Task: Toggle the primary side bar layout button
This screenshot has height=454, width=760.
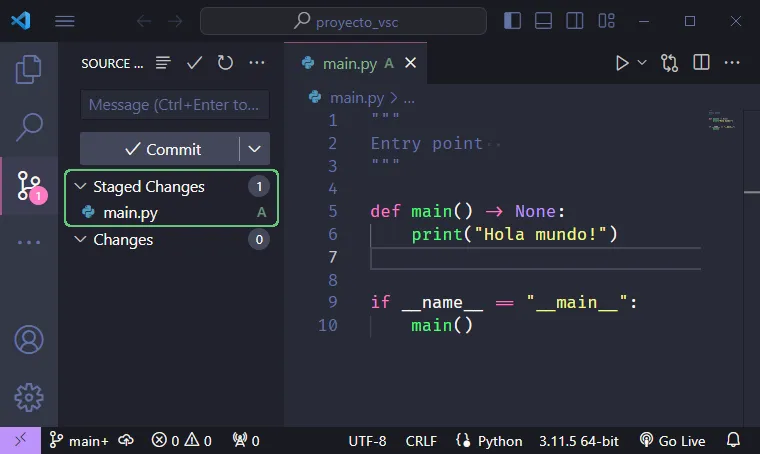Action: coord(513,21)
